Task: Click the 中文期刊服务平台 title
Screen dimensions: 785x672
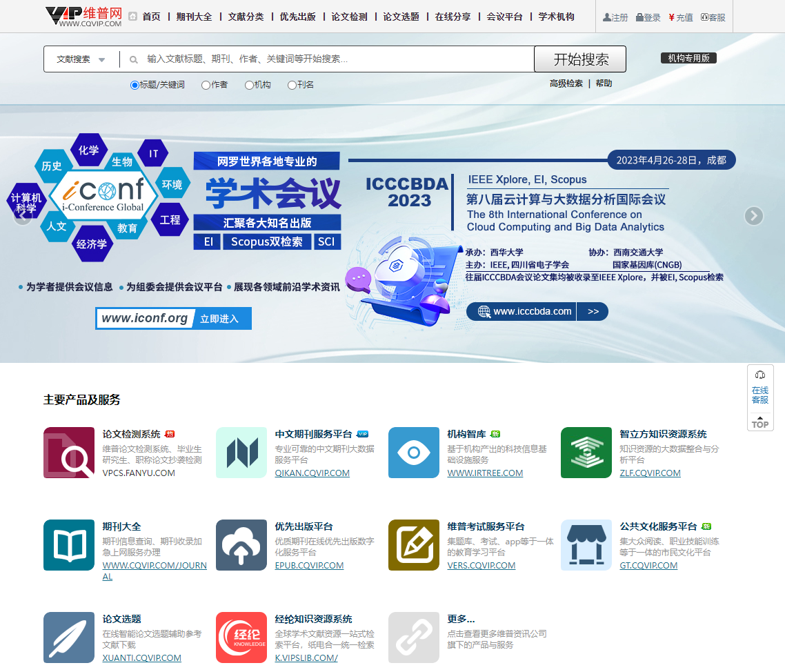Action: coord(313,434)
